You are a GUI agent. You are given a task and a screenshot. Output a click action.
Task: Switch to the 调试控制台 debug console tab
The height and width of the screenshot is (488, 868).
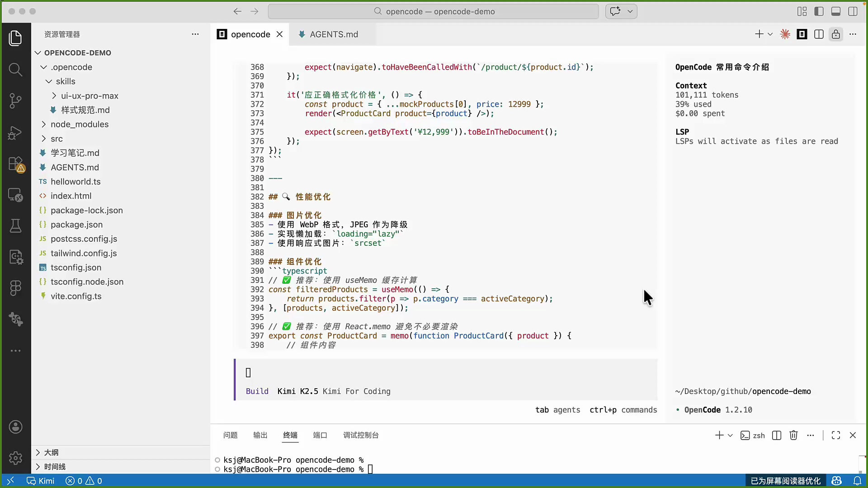(x=361, y=435)
